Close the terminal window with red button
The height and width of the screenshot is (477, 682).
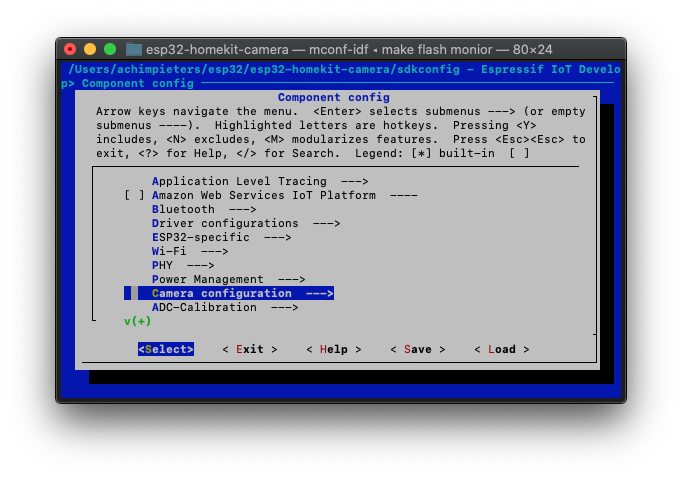coord(70,49)
